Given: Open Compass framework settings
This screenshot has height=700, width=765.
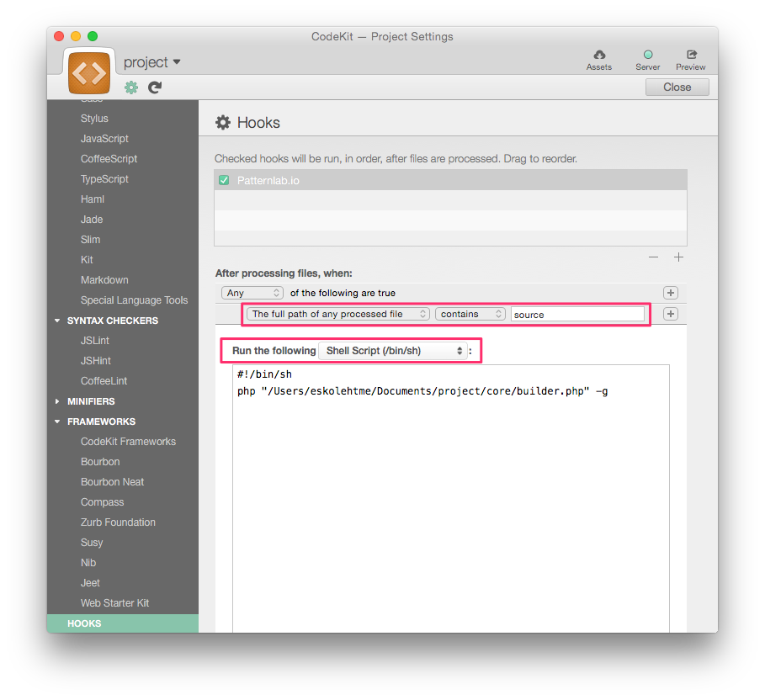Looking at the screenshot, I should point(102,502).
